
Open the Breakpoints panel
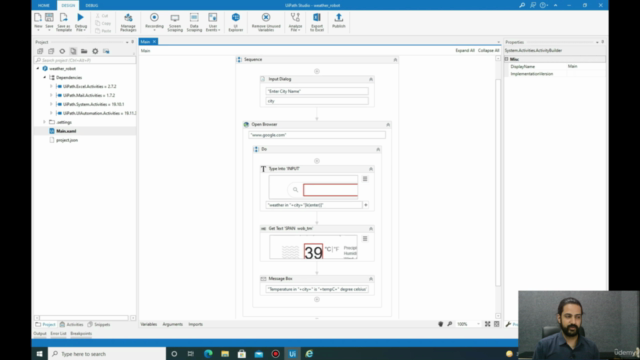(x=81, y=333)
